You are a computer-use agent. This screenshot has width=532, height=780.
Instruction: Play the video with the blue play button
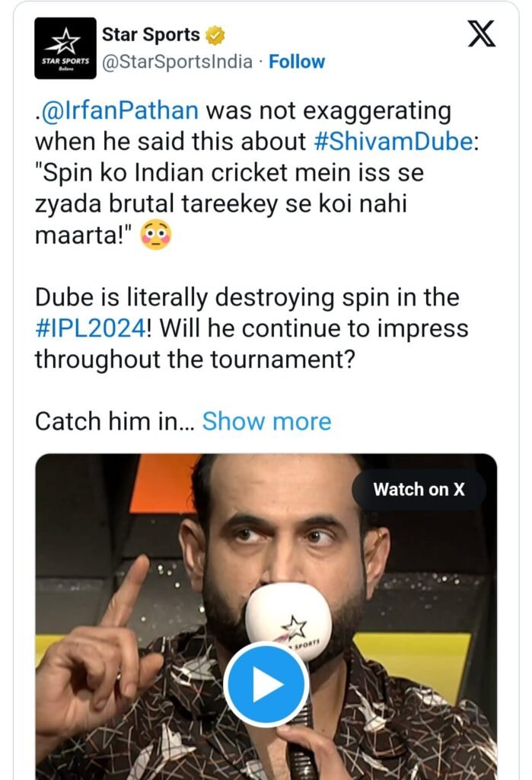pos(266,684)
